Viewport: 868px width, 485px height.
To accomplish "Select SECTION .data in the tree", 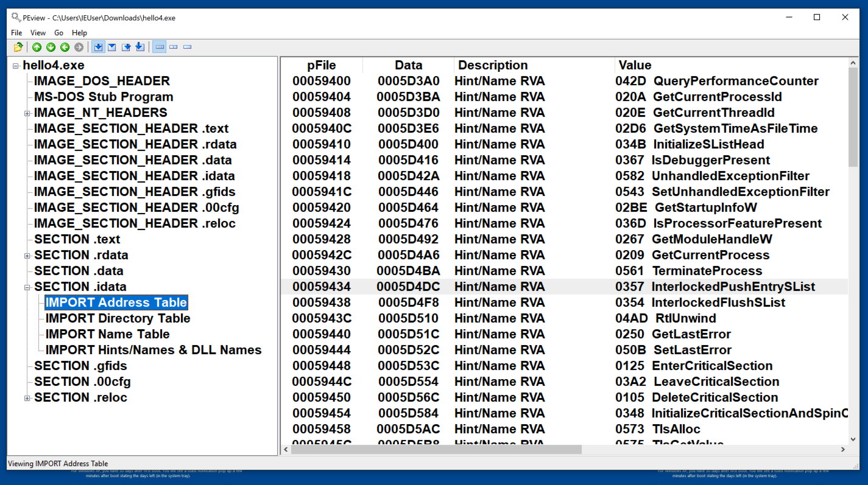I will (79, 271).
